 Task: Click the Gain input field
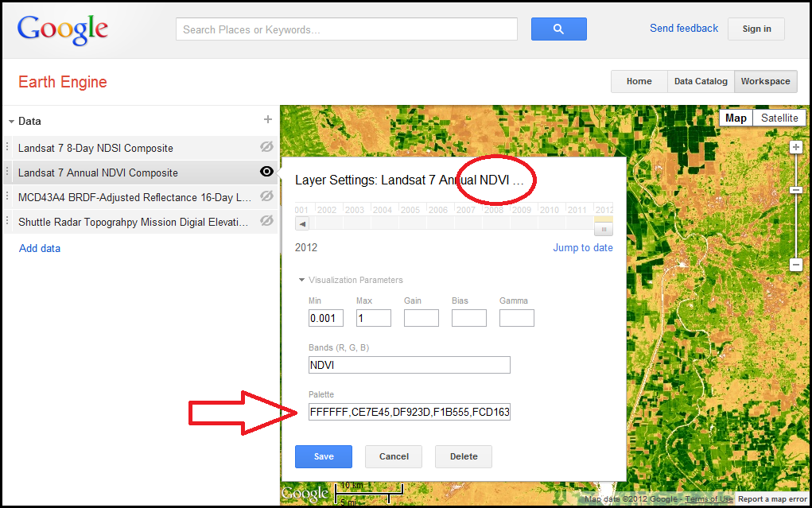point(421,318)
